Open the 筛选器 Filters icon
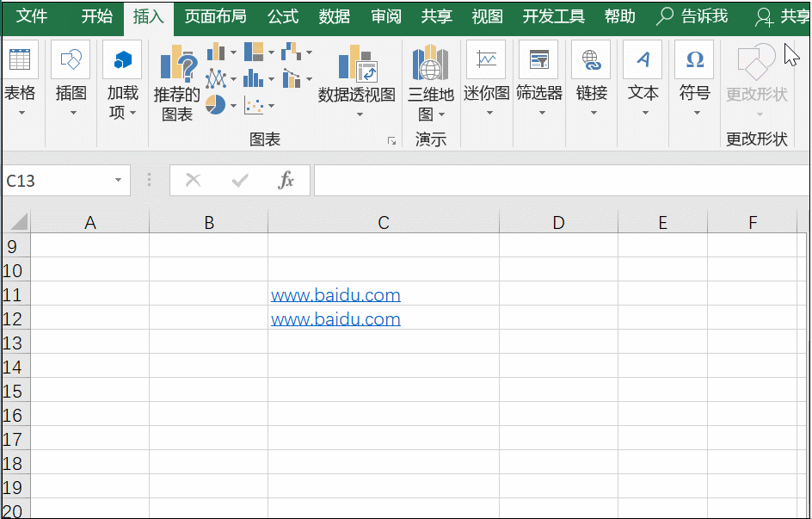 tap(538, 60)
